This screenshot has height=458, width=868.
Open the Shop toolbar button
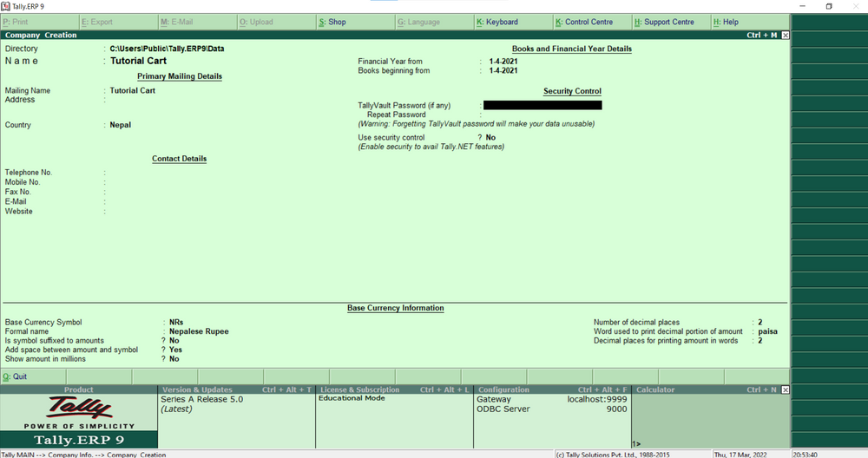(356, 23)
